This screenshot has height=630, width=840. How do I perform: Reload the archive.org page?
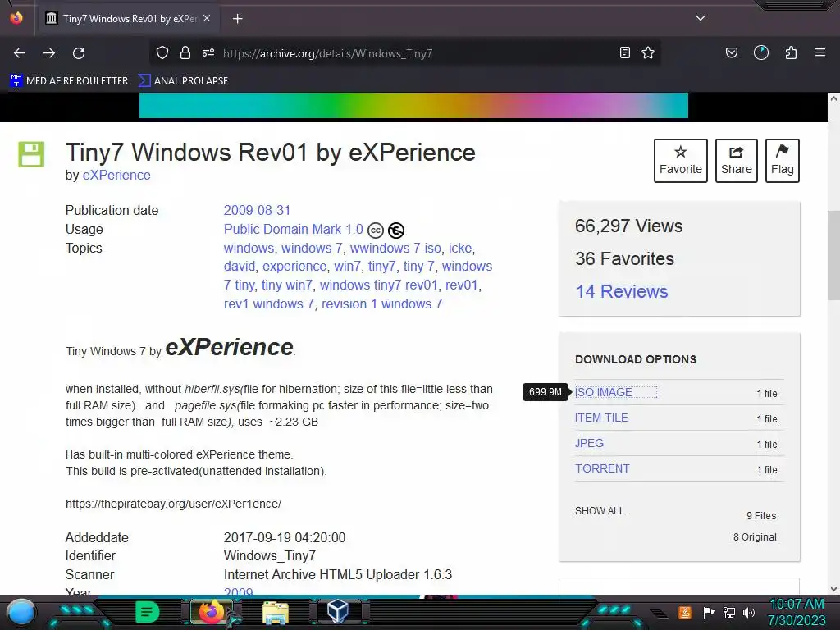79,53
